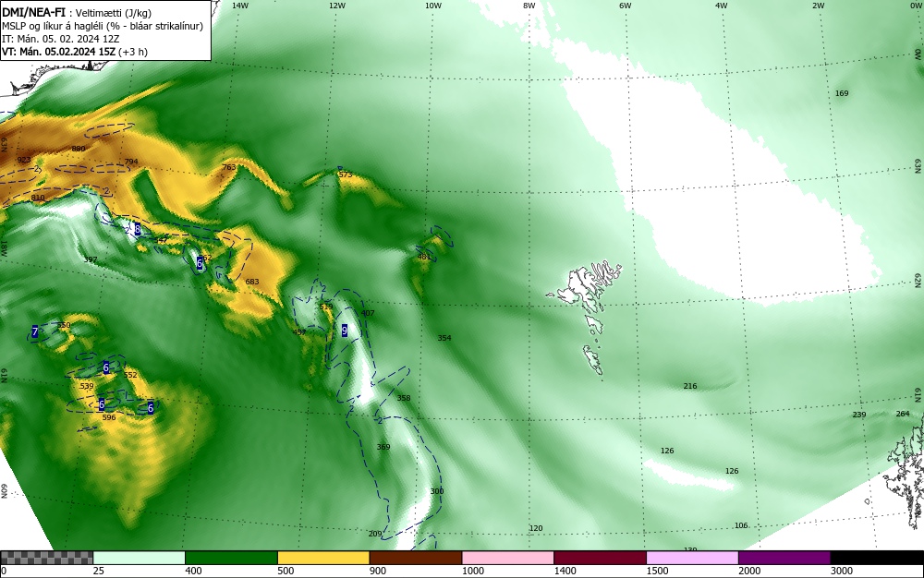Select the 4W longitude label
924x578 pixels.
pyautogui.click(x=722, y=6)
